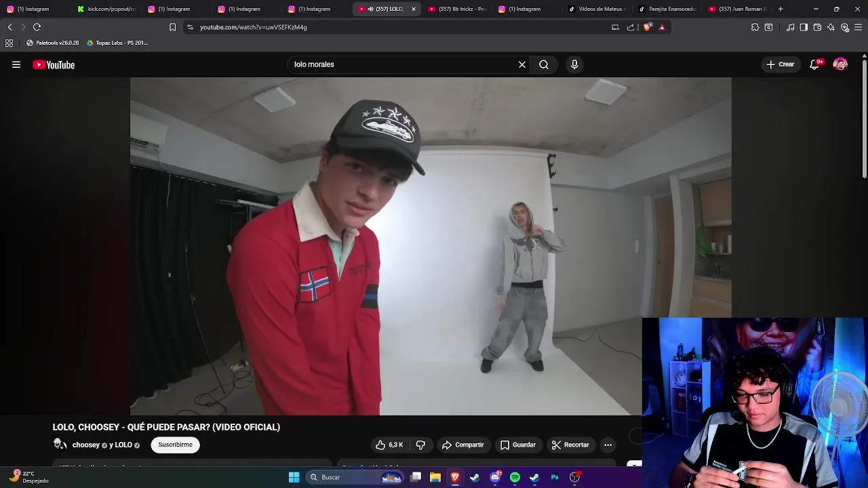The image size is (868, 488).
Task: Toggle the browser sidebar panel
Action: coord(804,27)
